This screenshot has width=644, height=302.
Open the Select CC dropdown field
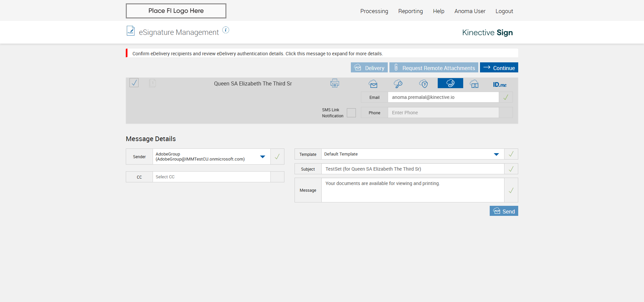[x=211, y=177]
